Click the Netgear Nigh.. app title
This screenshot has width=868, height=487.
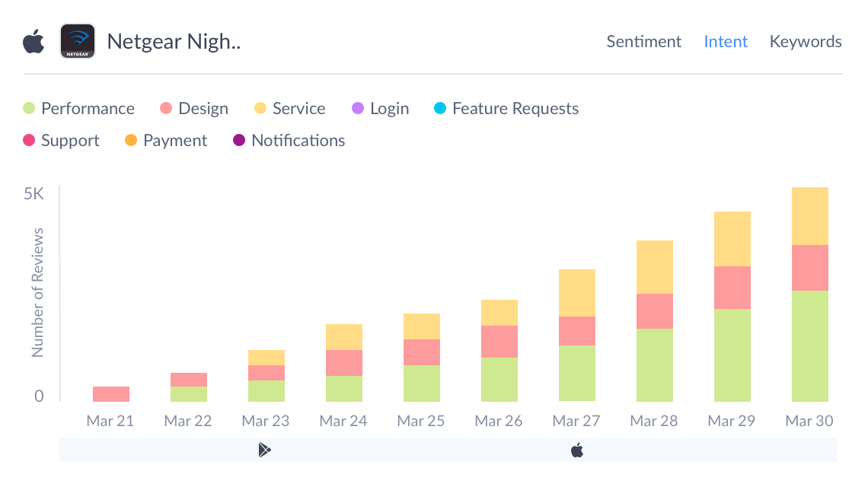(x=174, y=42)
